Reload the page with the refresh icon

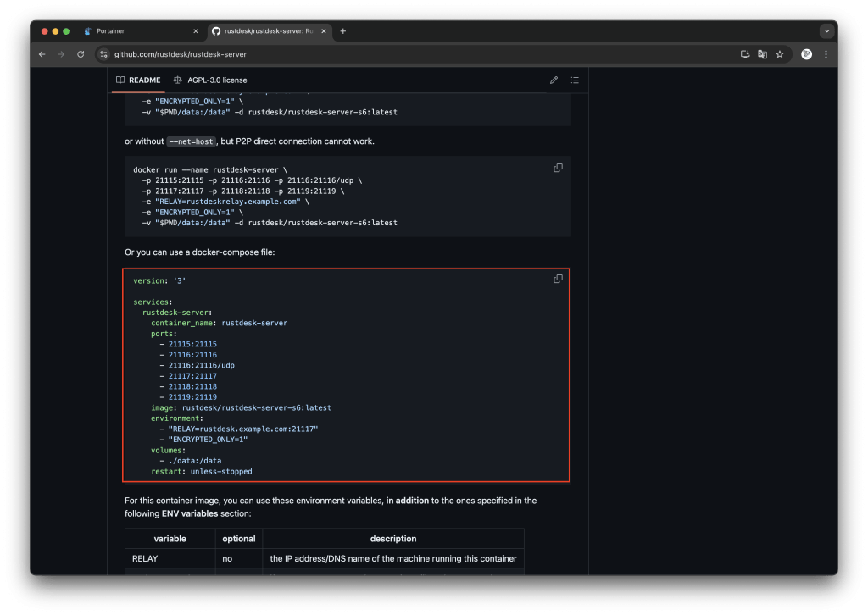click(81, 53)
